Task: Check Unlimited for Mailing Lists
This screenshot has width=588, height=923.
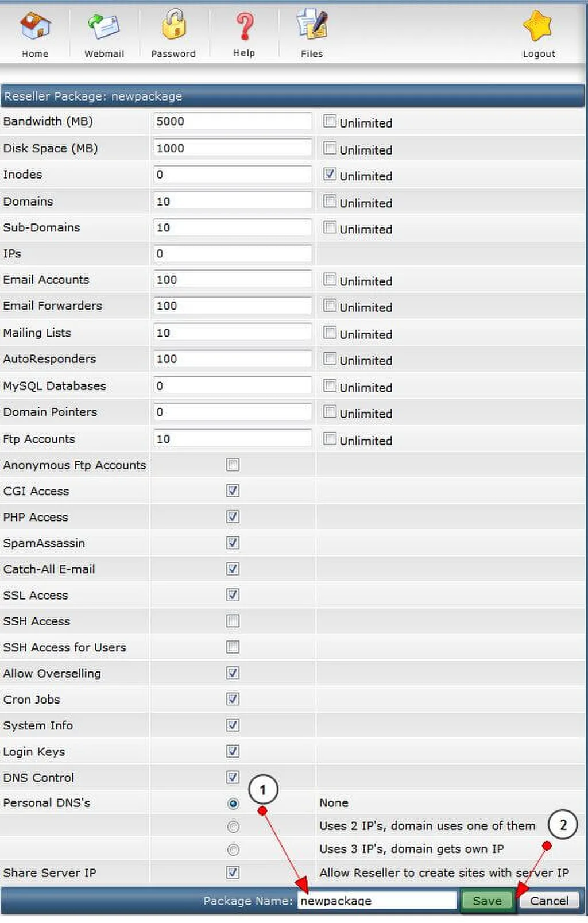Action: [330, 332]
